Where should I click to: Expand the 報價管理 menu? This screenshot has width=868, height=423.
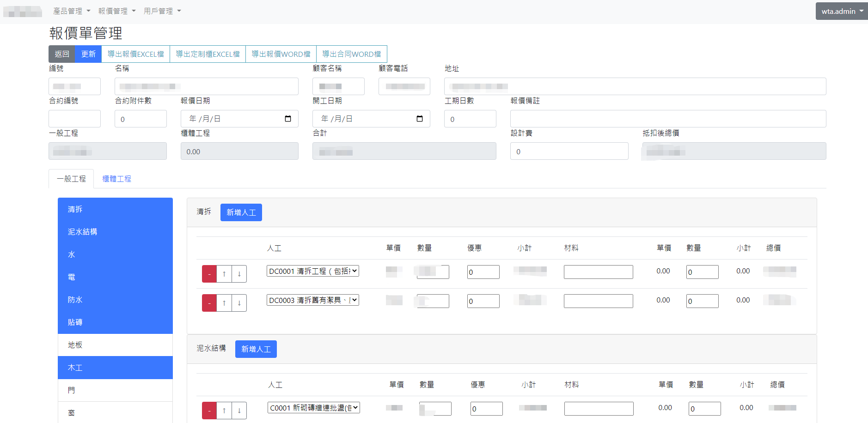click(x=117, y=11)
